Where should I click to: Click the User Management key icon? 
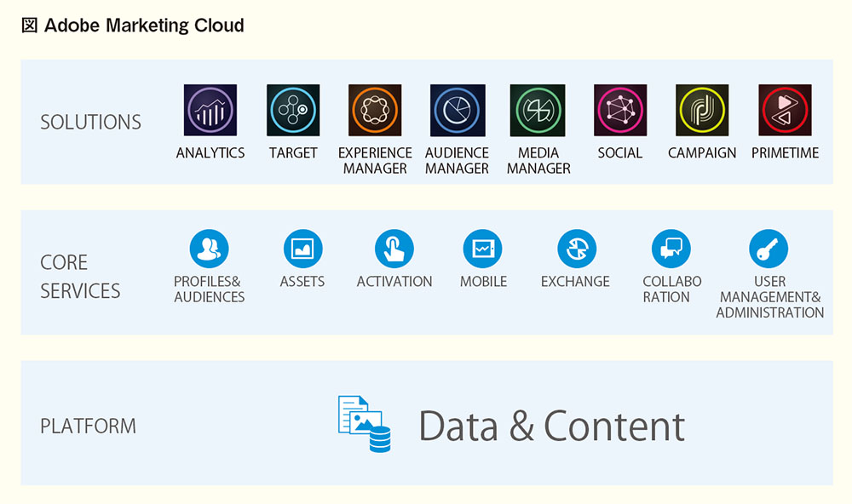tap(769, 249)
